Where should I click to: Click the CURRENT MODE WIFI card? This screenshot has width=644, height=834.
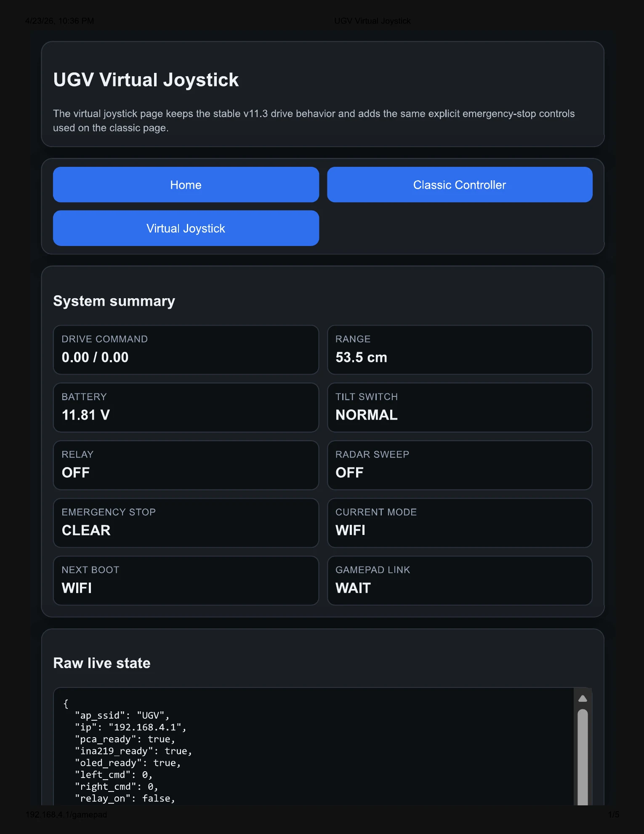pyautogui.click(x=460, y=523)
